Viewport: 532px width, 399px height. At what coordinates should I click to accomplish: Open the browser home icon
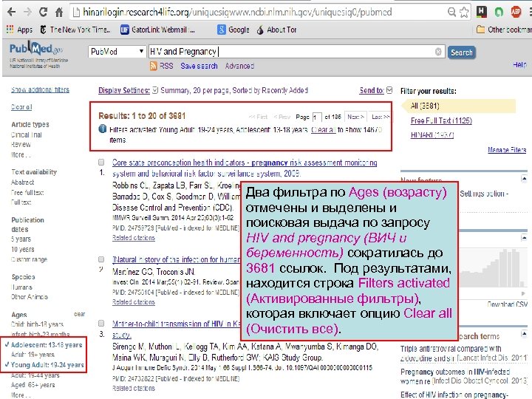point(59,13)
